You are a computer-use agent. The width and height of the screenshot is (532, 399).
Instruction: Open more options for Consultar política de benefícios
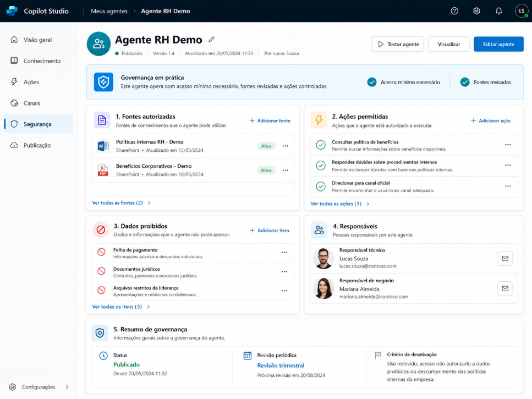(x=508, y=145)
